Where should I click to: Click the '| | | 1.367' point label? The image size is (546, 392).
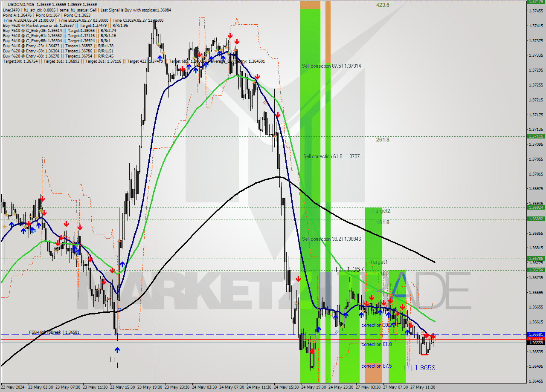pos(350,269)
